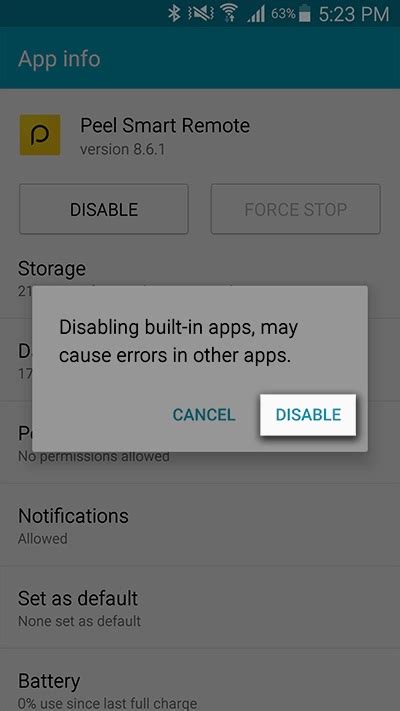Tap the 5:23 PM clock
The width and height of the screenshot is (400, 711).
pos(354,15)
